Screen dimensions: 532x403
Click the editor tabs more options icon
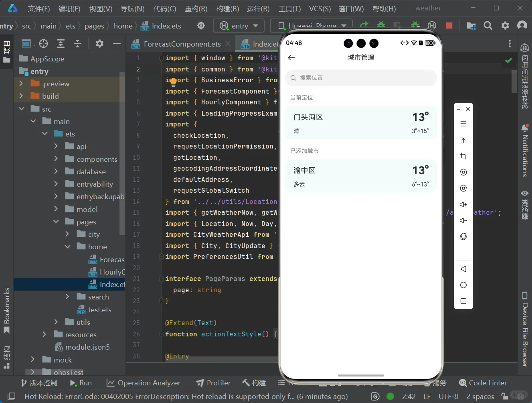click(x=510, y=44)
